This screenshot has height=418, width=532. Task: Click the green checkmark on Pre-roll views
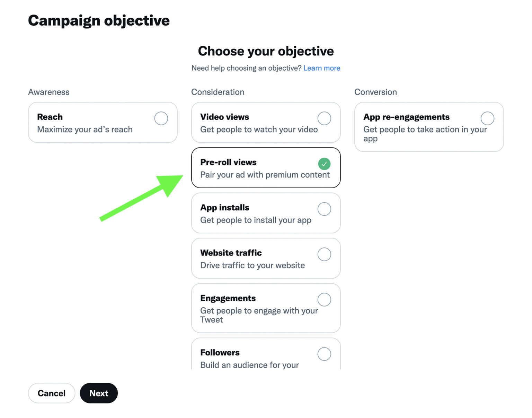pos(324,164)
